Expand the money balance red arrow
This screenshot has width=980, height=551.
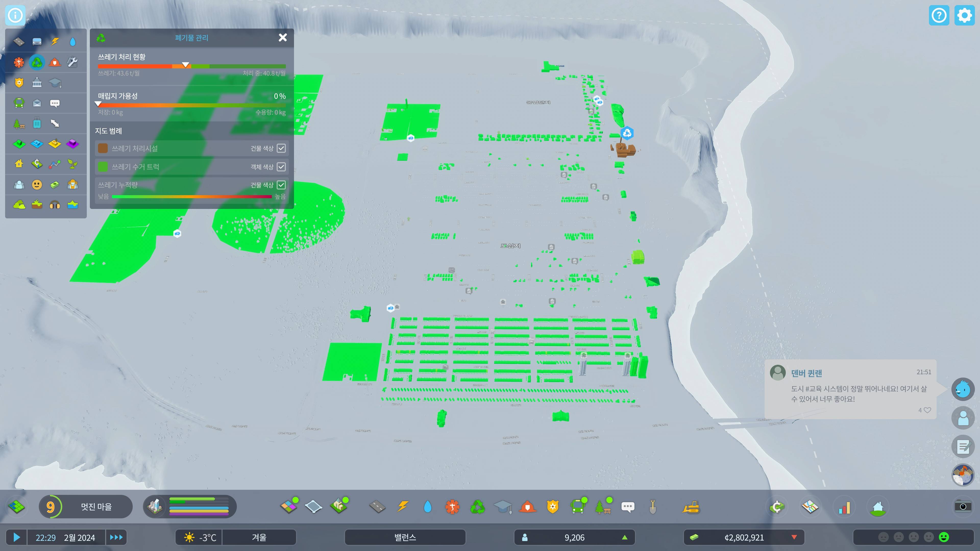pos(794,537)
